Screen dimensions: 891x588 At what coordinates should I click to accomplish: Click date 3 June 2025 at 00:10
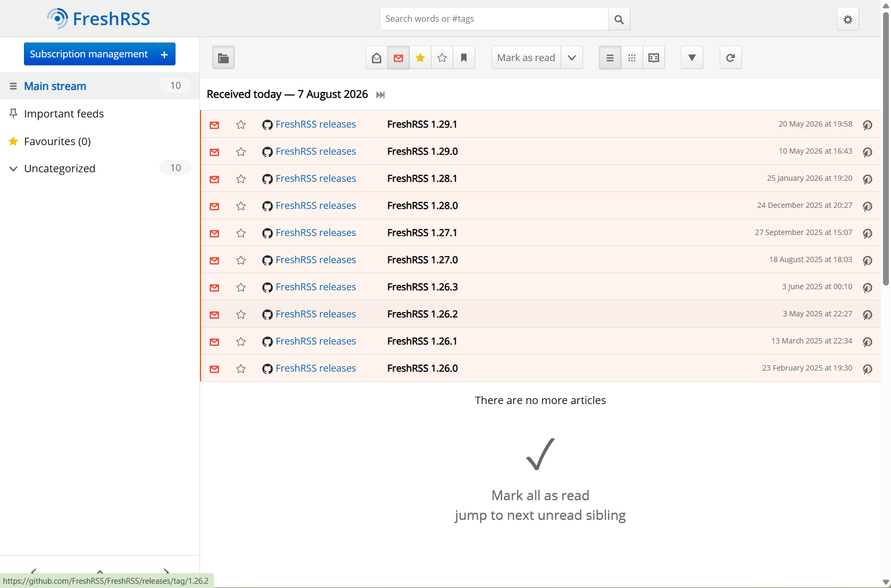click(x=817, y=287)
